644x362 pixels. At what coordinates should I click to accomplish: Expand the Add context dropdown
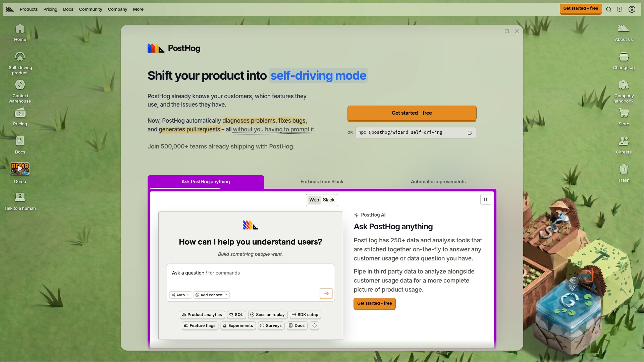click(x=212, y=295)
